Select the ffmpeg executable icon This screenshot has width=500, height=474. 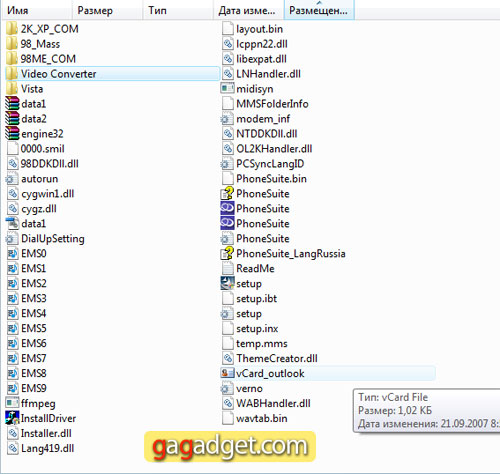click(x=12, y=403)
